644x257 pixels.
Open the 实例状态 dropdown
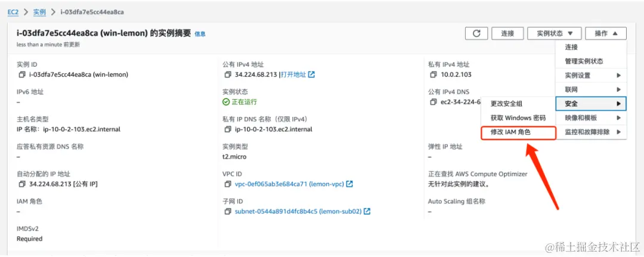tap(555, 33)
